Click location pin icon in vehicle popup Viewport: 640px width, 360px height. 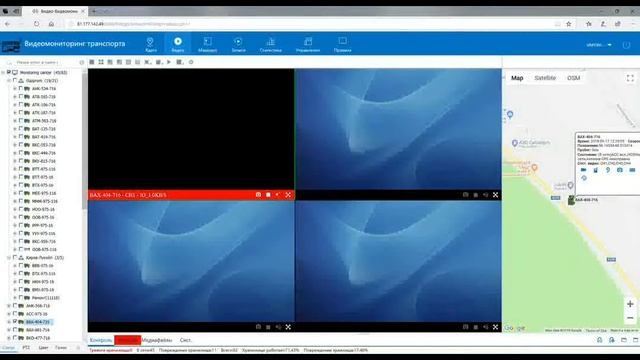click(x=608, y=170)
